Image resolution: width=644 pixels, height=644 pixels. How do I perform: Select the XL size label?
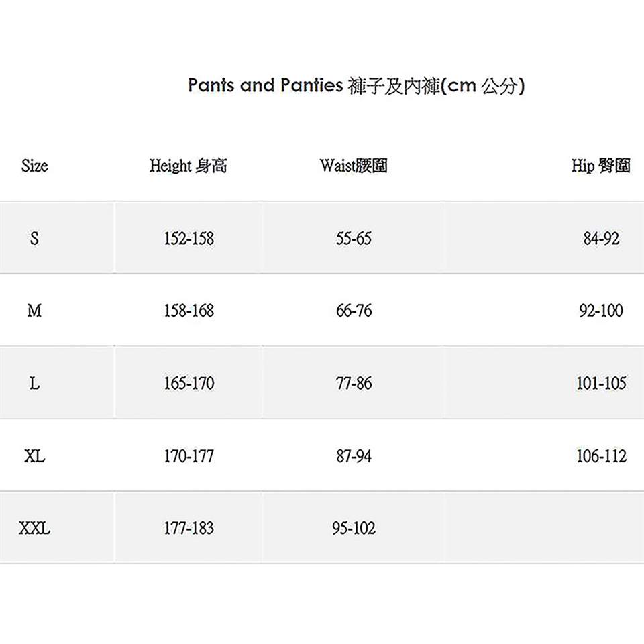click(34, 456)
